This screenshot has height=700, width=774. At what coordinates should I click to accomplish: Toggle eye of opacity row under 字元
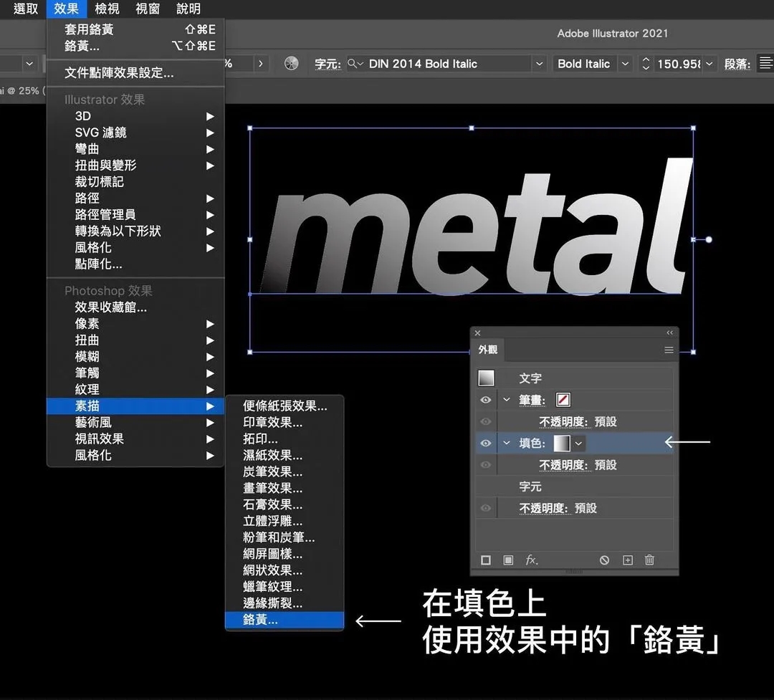pyautogui.click(x=486, y=508)
